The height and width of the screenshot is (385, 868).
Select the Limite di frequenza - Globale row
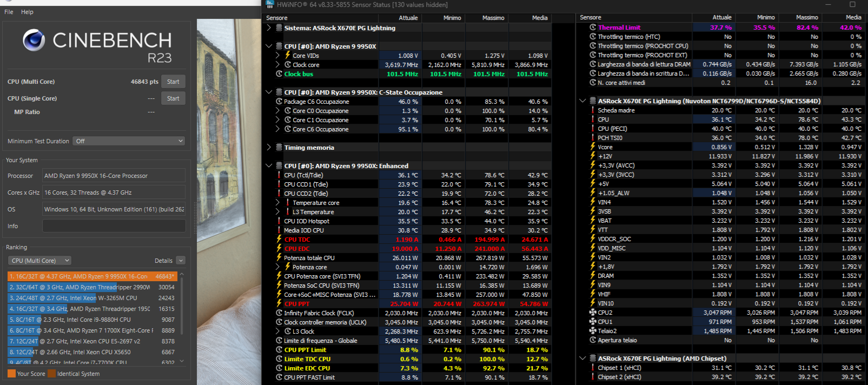(408, 341)
